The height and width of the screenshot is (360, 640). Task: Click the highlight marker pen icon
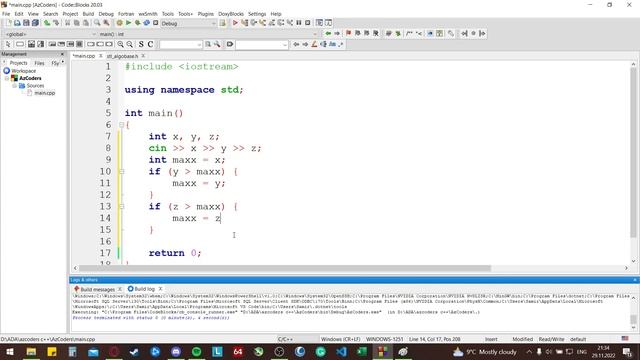(x=314, y=44)
